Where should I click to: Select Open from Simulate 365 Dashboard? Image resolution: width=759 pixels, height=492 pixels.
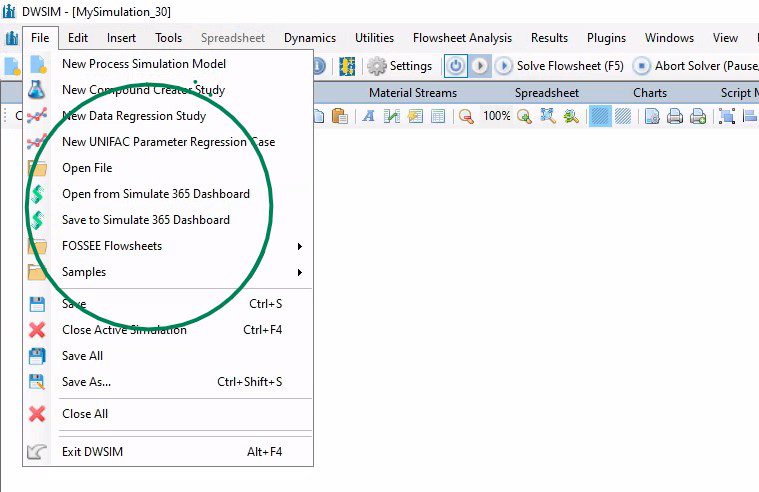(167, 194)
